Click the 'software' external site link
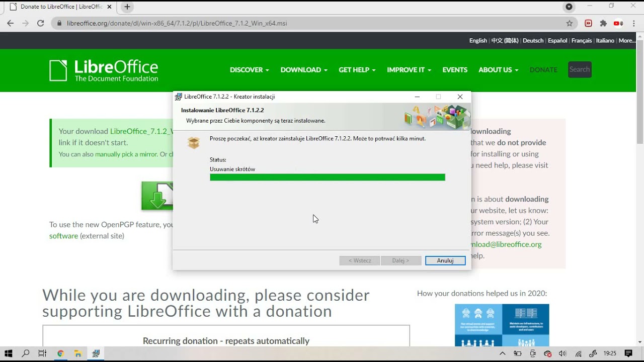 [x=63, y=236]
